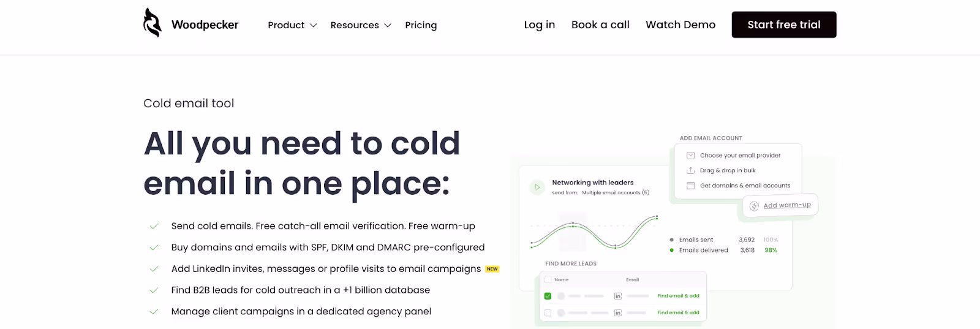Go to the Pricing page
Viewport: 980px width, 329px height.
[421, 25]
